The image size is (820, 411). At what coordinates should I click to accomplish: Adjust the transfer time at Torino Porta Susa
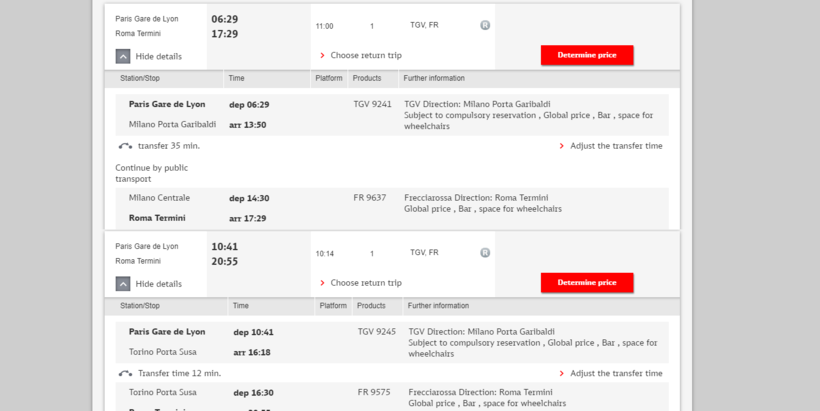616,374
